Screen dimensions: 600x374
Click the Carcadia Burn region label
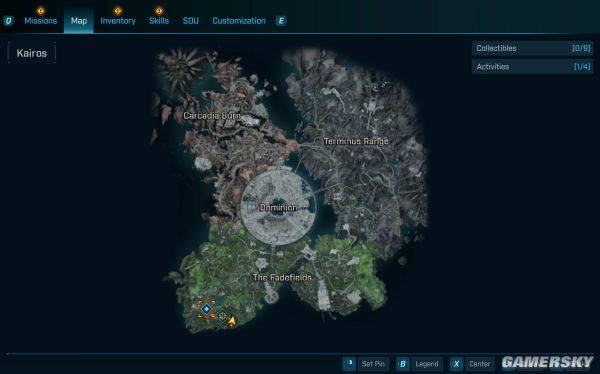coord(212,116)
